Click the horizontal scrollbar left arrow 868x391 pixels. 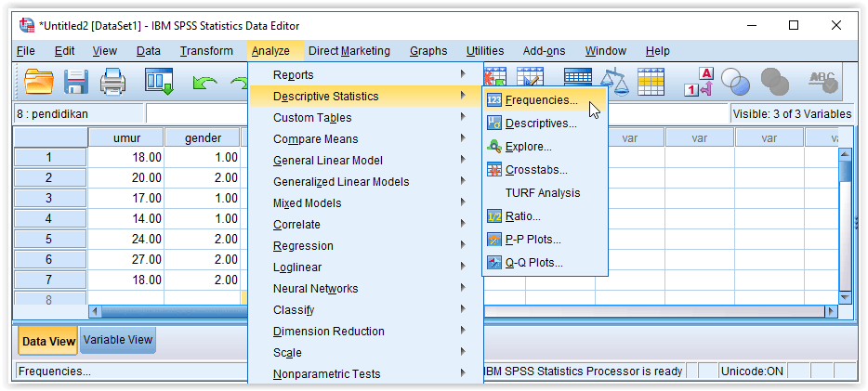coord(95,311)
